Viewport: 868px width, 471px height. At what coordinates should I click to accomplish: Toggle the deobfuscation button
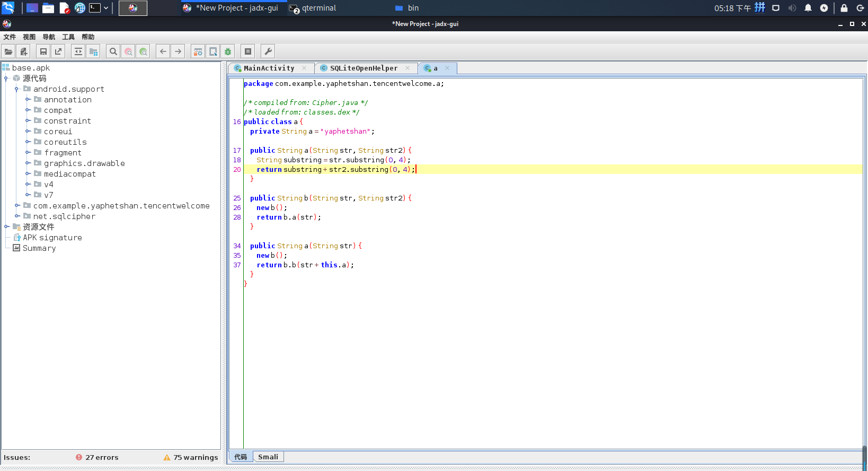click(x=198, y=51)
